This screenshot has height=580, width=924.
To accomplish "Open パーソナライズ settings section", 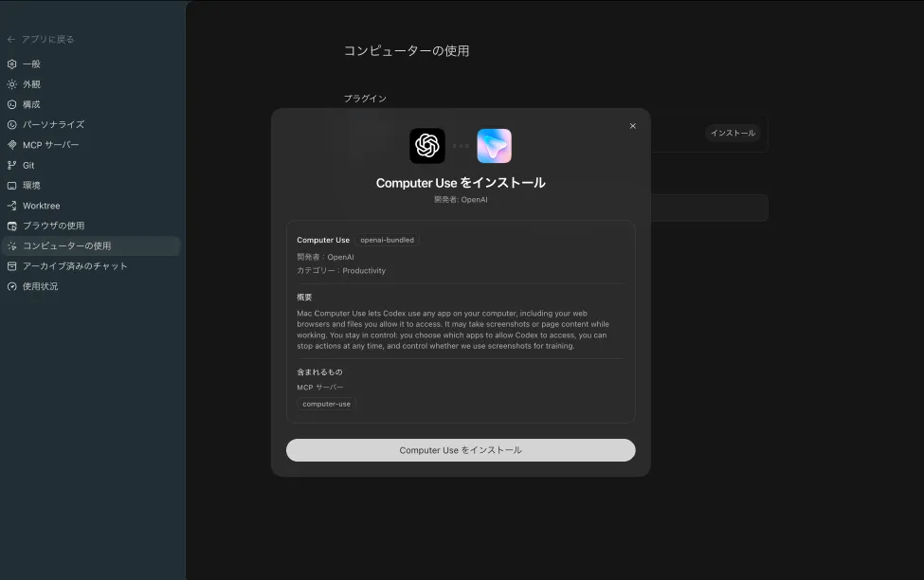I will click(x=91, y=124).
